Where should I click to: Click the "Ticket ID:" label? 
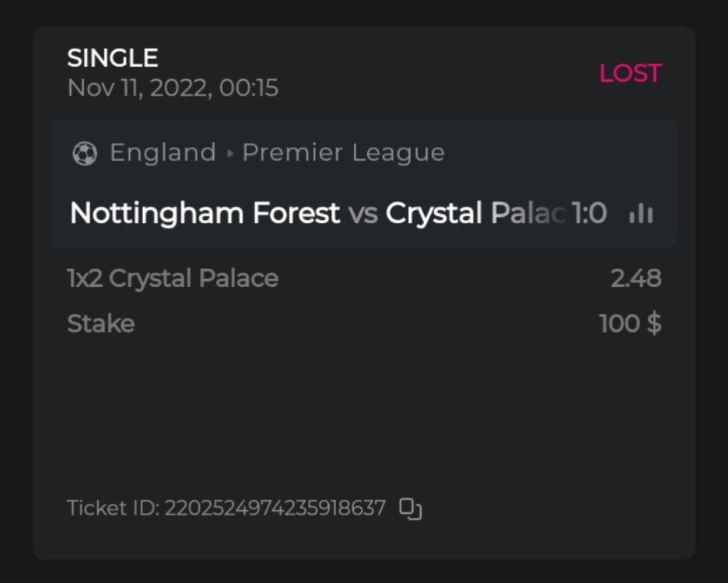point(113,508)
